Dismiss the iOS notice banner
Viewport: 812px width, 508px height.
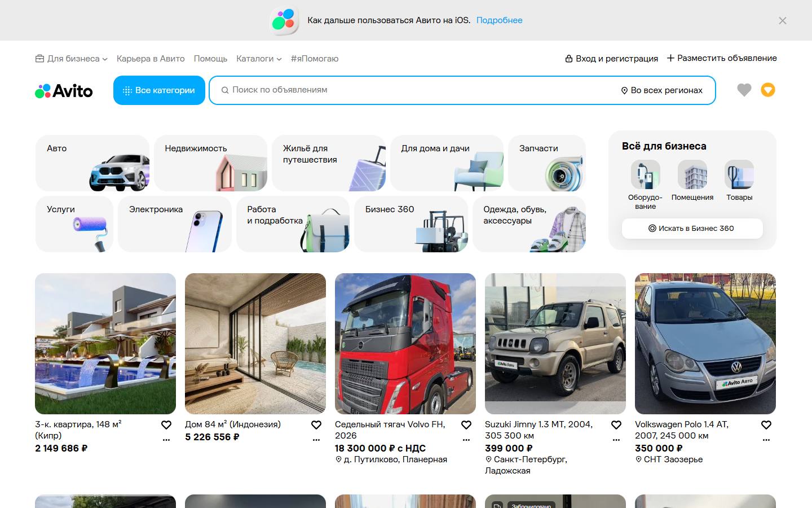pyautogui.click(x=782, y=20)
